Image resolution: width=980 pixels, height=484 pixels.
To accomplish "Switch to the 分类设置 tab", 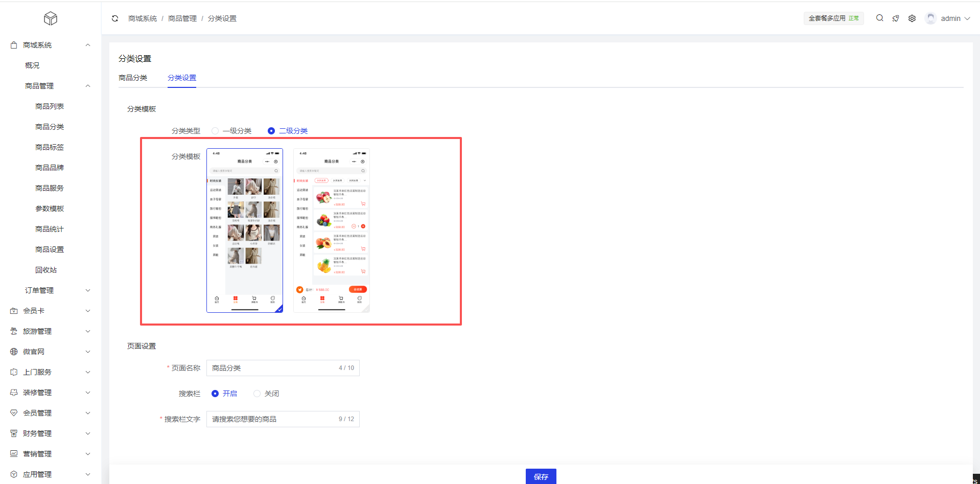I will 182,78.
